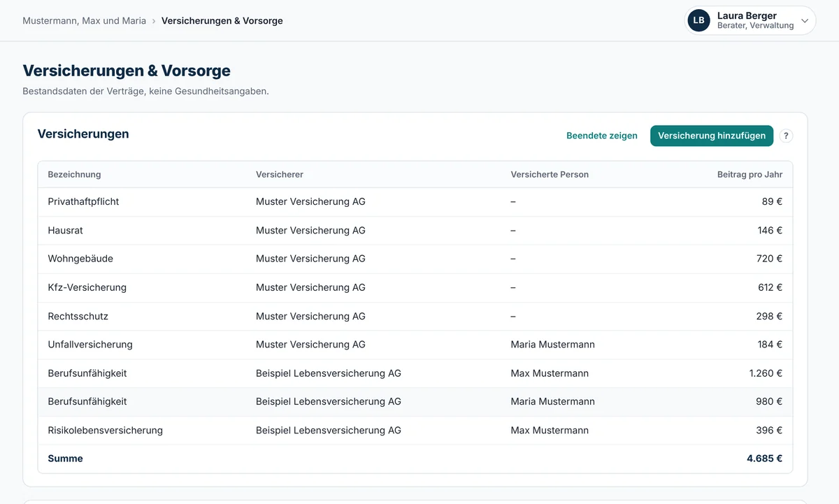Select the Berufsunfähigkeit row costing 1.260 €
The width and height of the screenshot is (839, 504).
(x=415, y=373)
